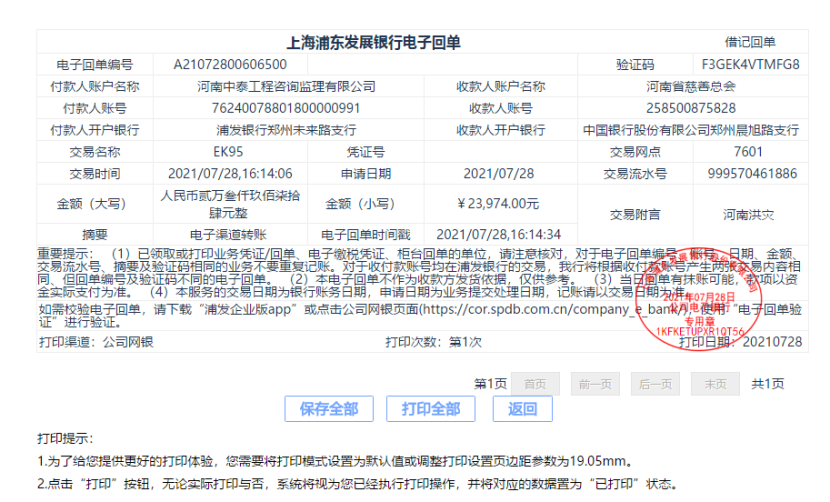
Task: Click the 收款人开户银行 label
Action: coord(500,130)
